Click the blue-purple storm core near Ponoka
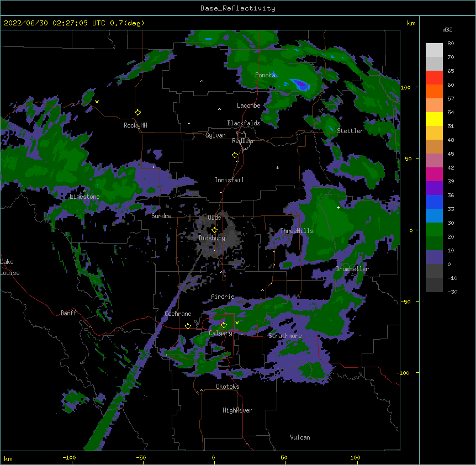Screen dimensions: 476x465 point(300,84)
